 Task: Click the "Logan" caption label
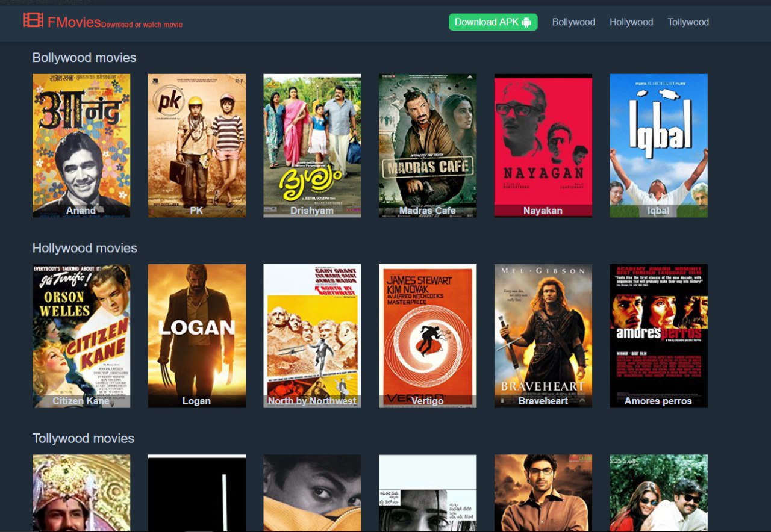pyautogui.click(x=197, y=401)
